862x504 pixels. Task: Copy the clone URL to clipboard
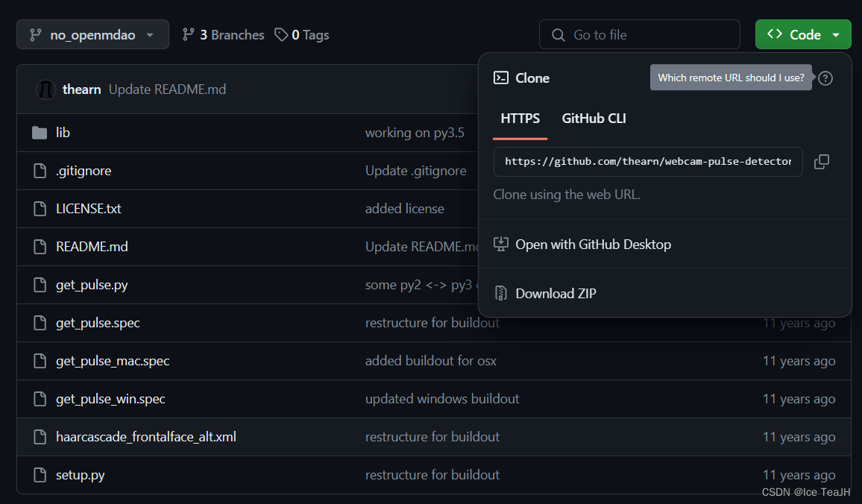pos(821,162)
